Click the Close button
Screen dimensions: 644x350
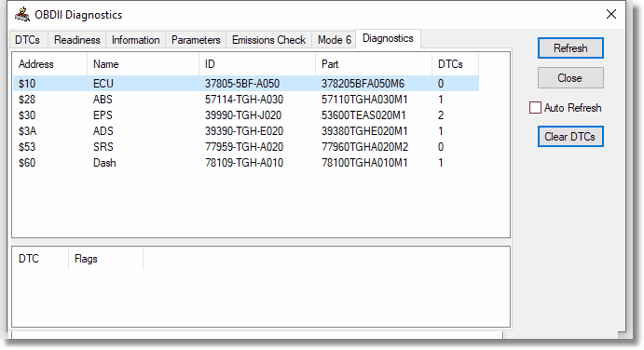(x=570, y=78)
